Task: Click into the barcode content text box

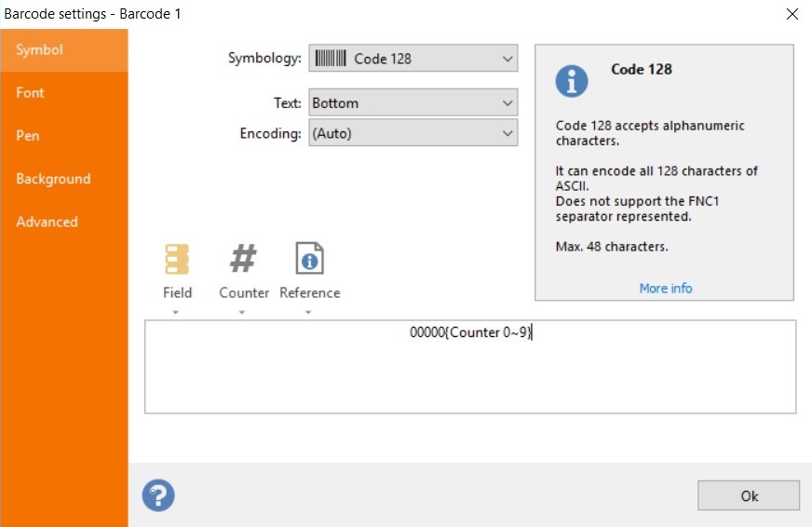Action: click(470, 367)
